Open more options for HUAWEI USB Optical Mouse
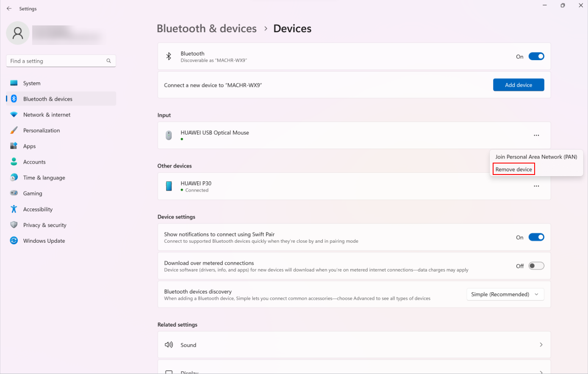The image size is (588, 374). point(536,135)
